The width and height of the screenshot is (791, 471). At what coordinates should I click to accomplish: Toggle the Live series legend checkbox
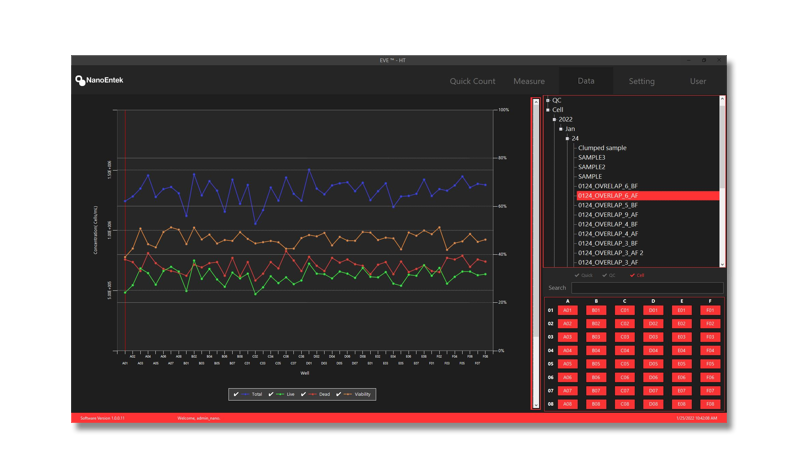point(271,395)
